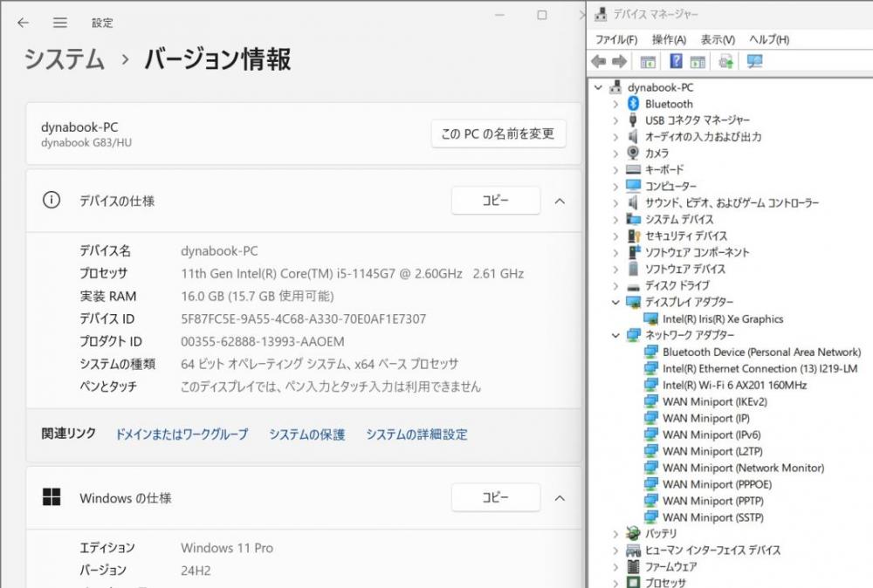This screenshot has width=873, height=588.
Task: Open the Settings hamburger navigation menu
Action: click(x=60, y=23)
